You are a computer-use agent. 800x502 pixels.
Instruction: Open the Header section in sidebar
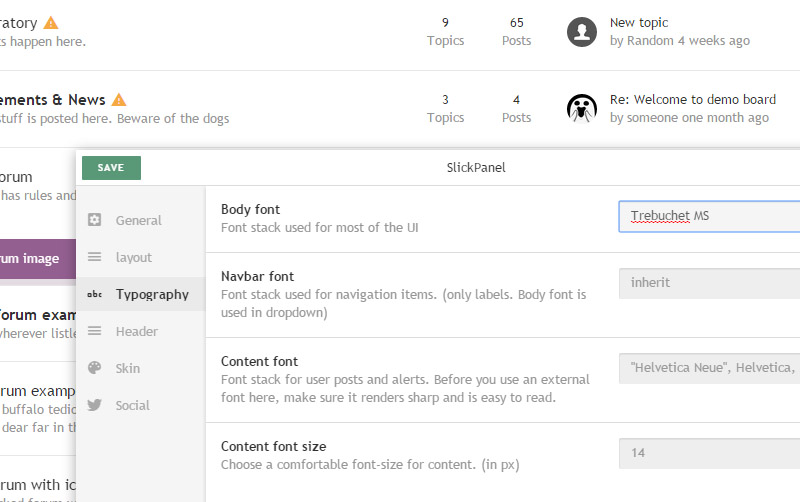click(x=136, y=331)
